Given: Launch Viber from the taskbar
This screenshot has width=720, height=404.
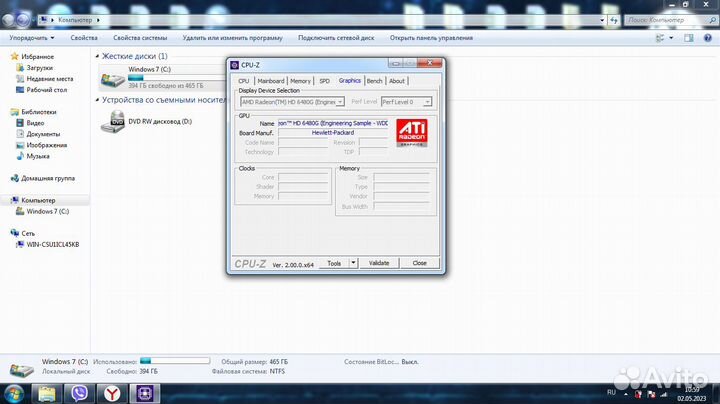Looking at the screenshot, I should pyautogui.click(x=80, y=393).
